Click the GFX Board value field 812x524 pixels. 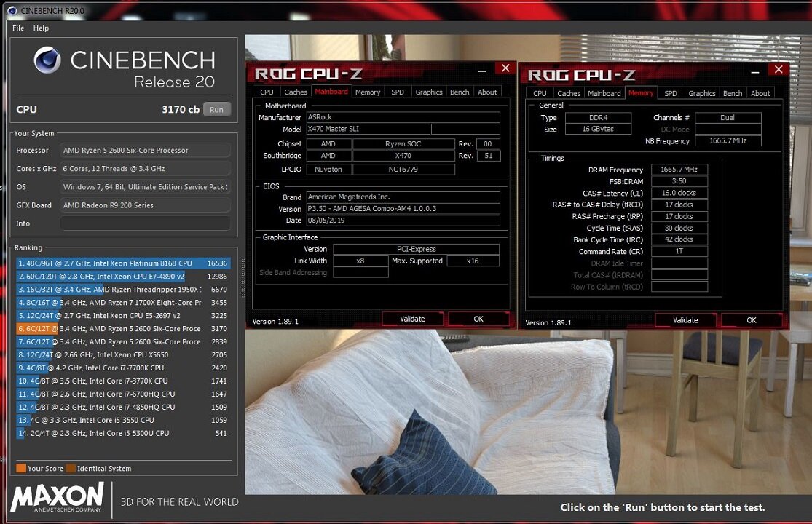pyautogui.click(x=144, y=205)
